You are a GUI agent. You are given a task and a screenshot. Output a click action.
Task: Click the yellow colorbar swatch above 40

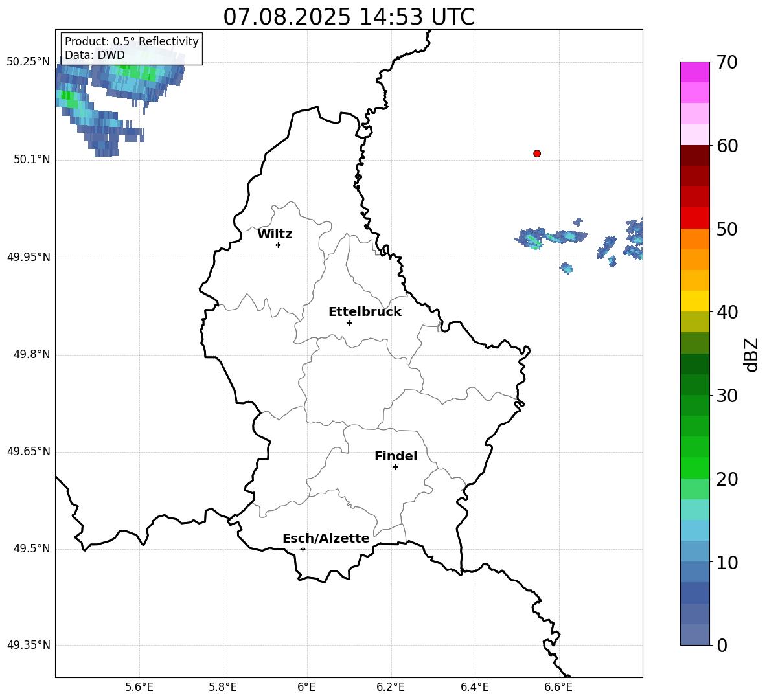[694, 301]
